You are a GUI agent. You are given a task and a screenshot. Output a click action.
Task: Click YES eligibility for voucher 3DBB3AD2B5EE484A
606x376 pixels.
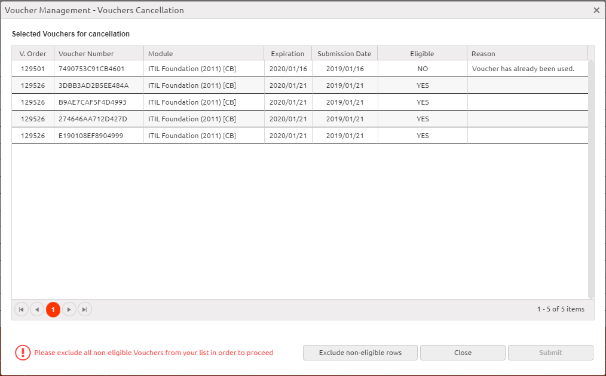click(x=422, y=85)
